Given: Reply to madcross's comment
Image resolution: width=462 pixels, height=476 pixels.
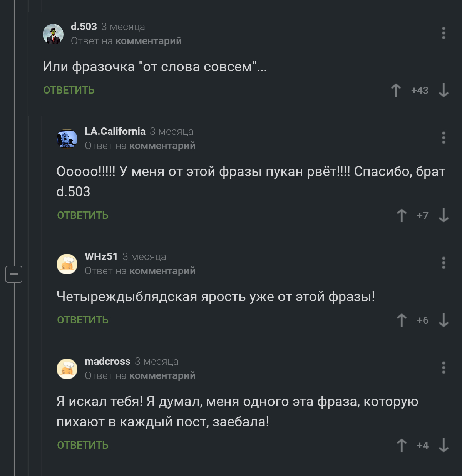Looking at the screenshot, I should pyautogui.click(x=83, y=445).
